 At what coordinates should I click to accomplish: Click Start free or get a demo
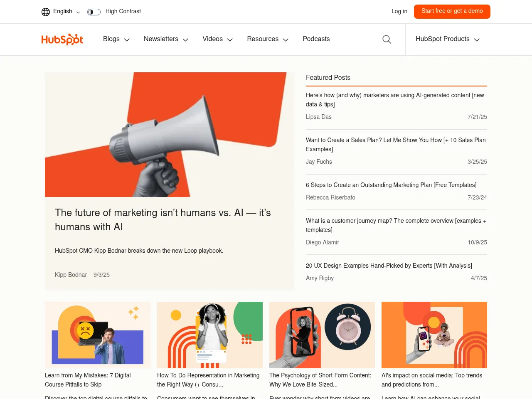pos(452,11)
